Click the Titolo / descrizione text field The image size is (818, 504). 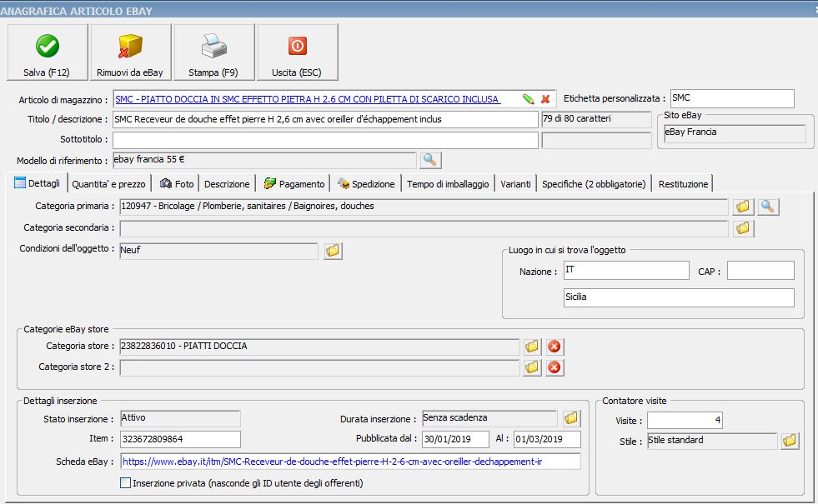coord(325,119)
